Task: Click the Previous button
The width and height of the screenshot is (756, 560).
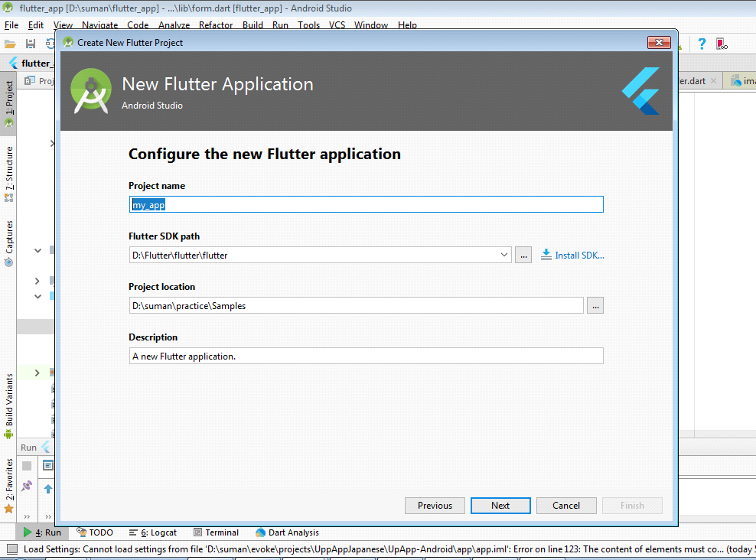Action: click(435, 506)
